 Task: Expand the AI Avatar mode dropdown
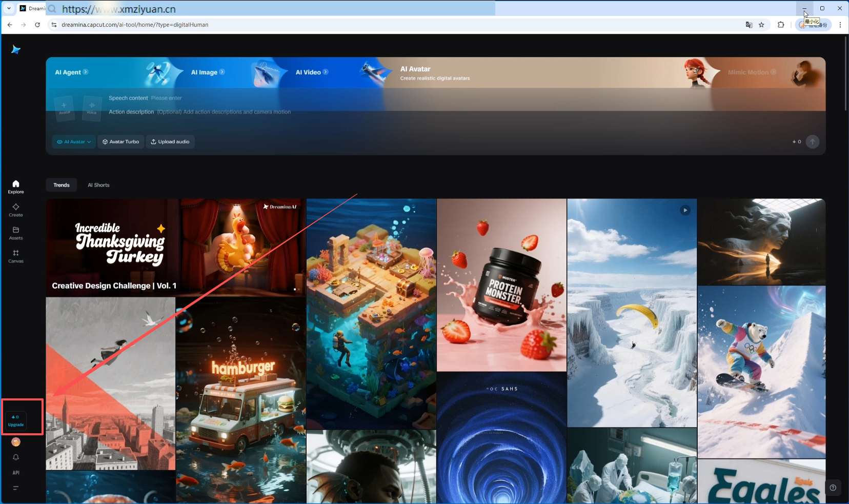[x=74, y=142]
